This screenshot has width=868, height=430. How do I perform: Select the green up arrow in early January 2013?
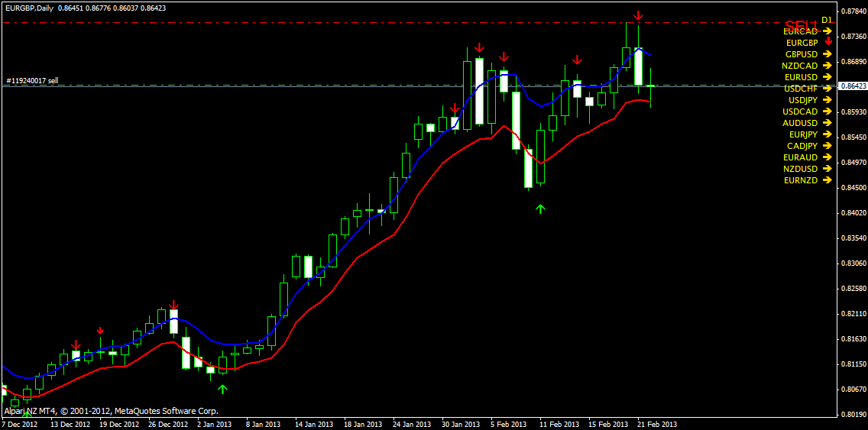(222, 389)
